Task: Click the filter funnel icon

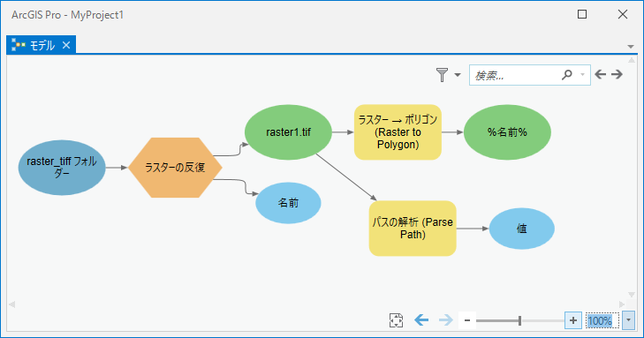Action: [x=442, y=75]
